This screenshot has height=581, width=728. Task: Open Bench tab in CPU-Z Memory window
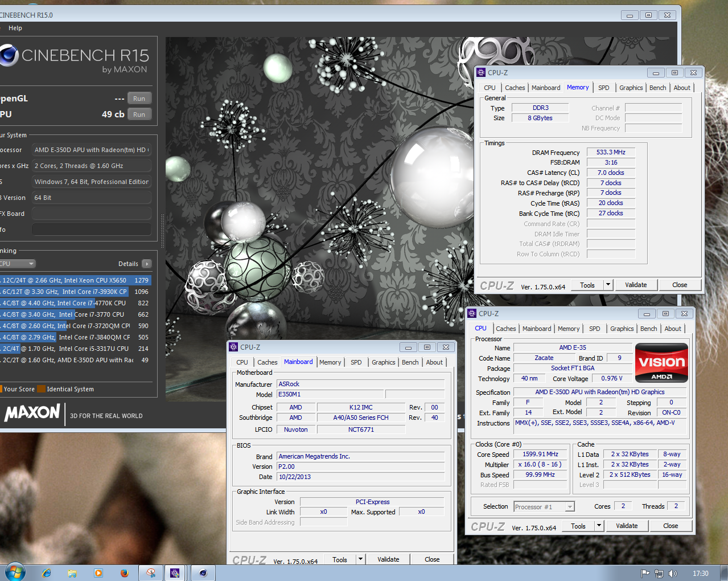pos(657,88)
